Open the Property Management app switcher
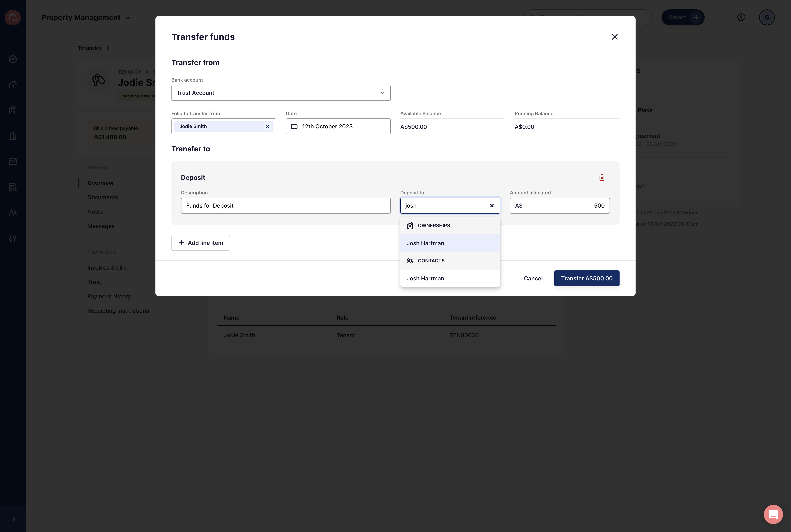 (x=86, y=17)
